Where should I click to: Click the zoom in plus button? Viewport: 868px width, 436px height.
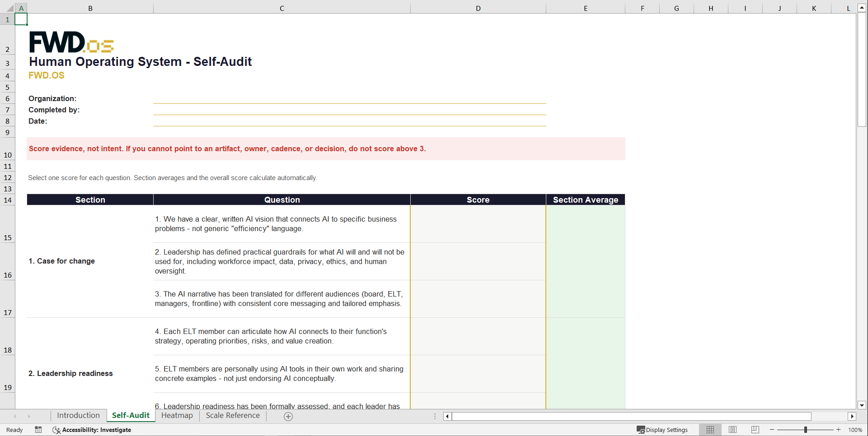(838, 430)
